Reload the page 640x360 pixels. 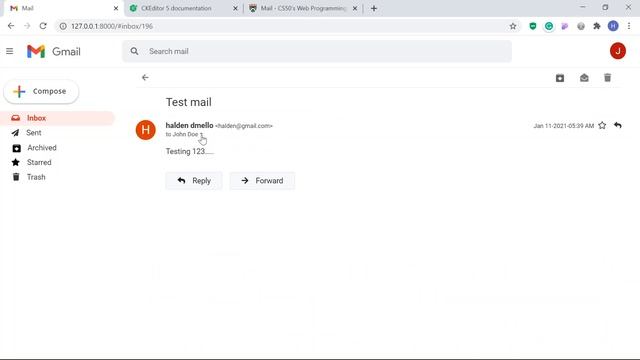[x=43, y=26]
